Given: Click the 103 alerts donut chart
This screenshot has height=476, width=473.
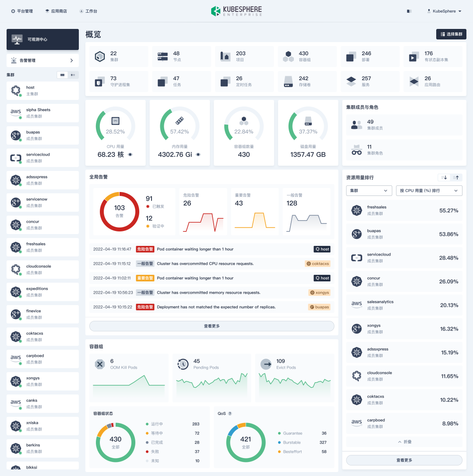Looking at the screenshot, I should (119, 211).
